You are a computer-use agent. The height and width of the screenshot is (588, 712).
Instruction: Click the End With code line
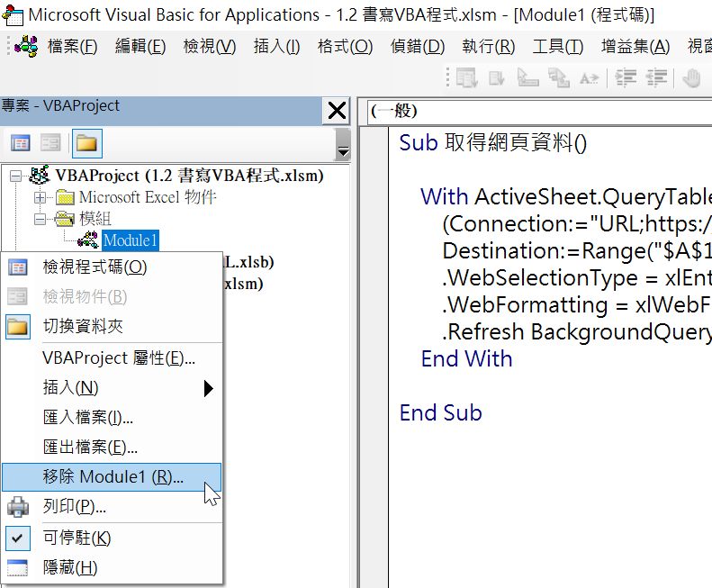pyautogui.click(x=467, y=359)
